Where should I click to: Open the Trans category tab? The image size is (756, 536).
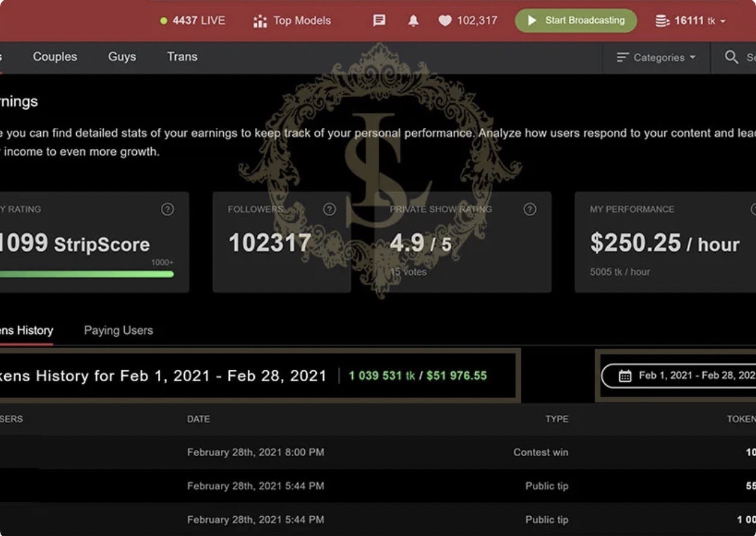[182, 56]
